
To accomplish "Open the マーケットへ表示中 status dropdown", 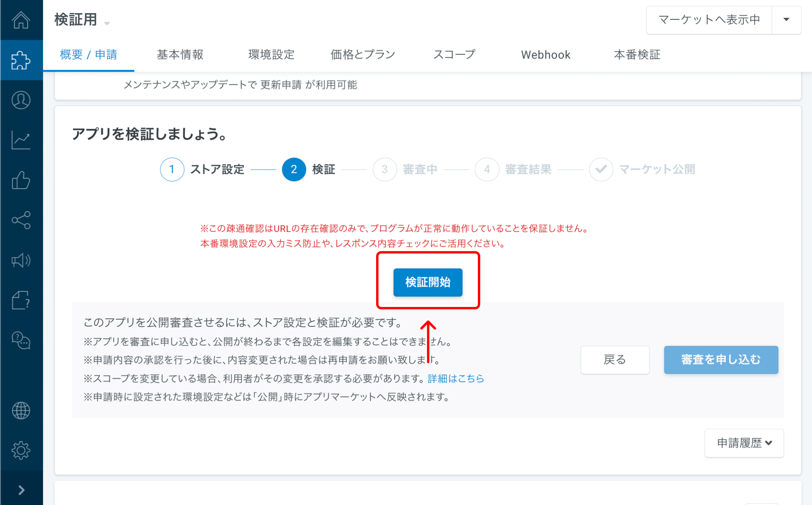I will 787,20.
